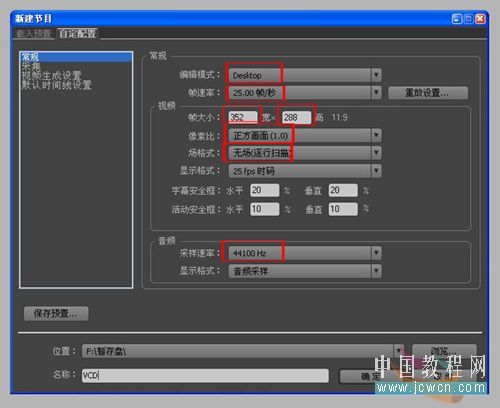Click 活动安全框 vertical field showing 10
This screenshot has width=500, height=408.
coord(343,209)
